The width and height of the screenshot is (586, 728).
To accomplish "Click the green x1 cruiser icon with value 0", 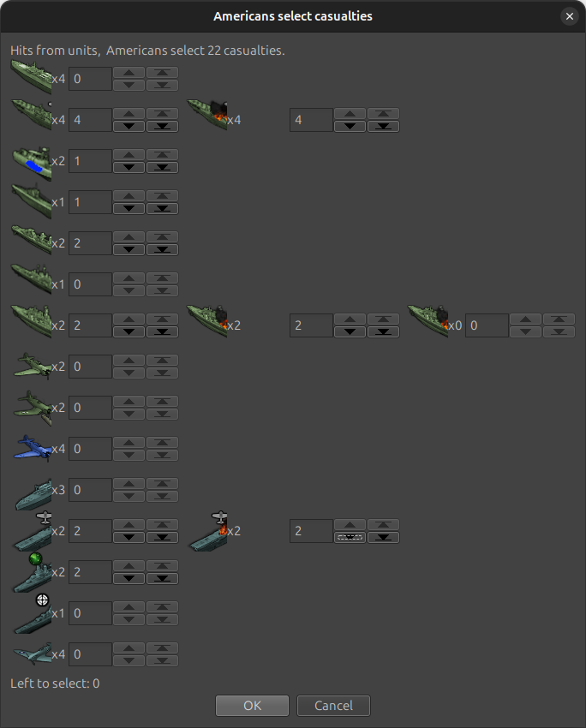I will coord(31,279).
